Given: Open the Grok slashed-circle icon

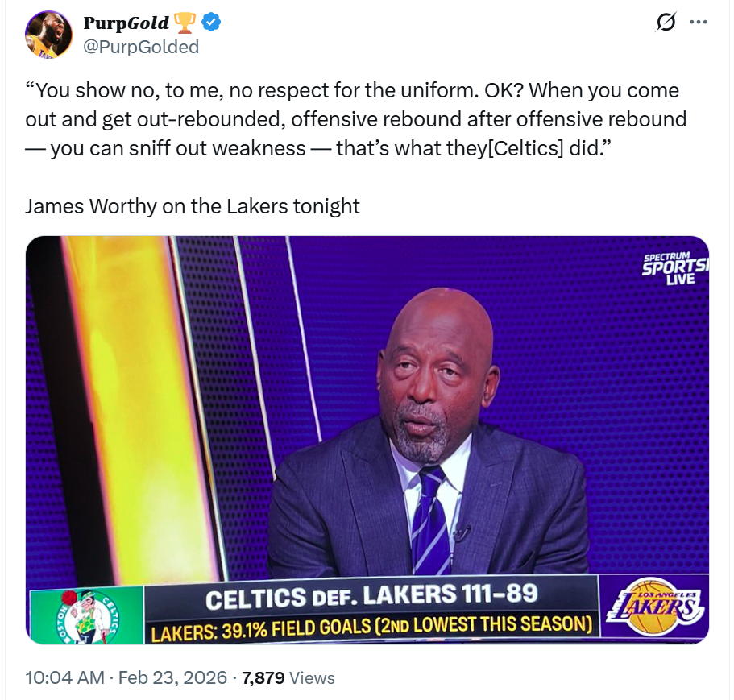Looking at the screenshot, I should click(666, 22).
